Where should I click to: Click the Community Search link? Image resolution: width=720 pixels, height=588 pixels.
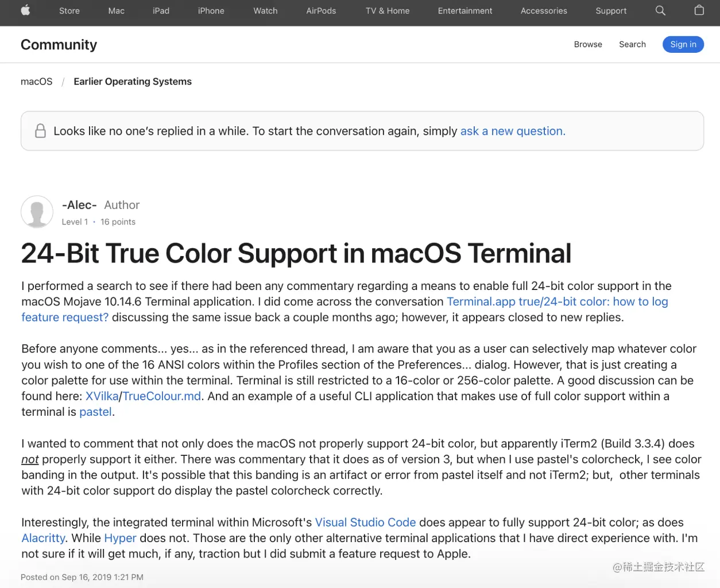(632, 44)
